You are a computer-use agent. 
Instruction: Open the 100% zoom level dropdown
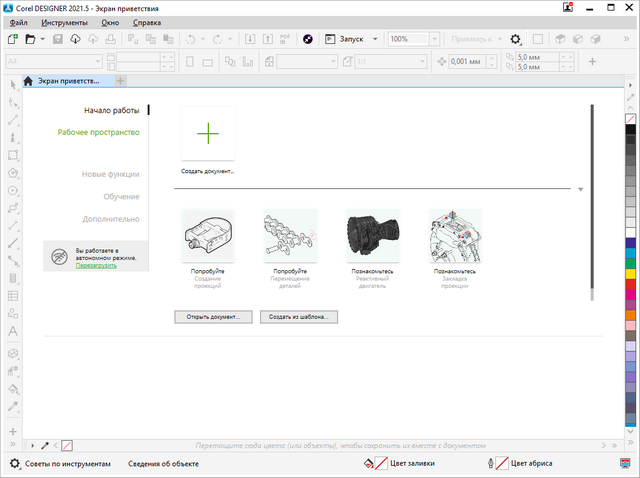click(434, 39)
